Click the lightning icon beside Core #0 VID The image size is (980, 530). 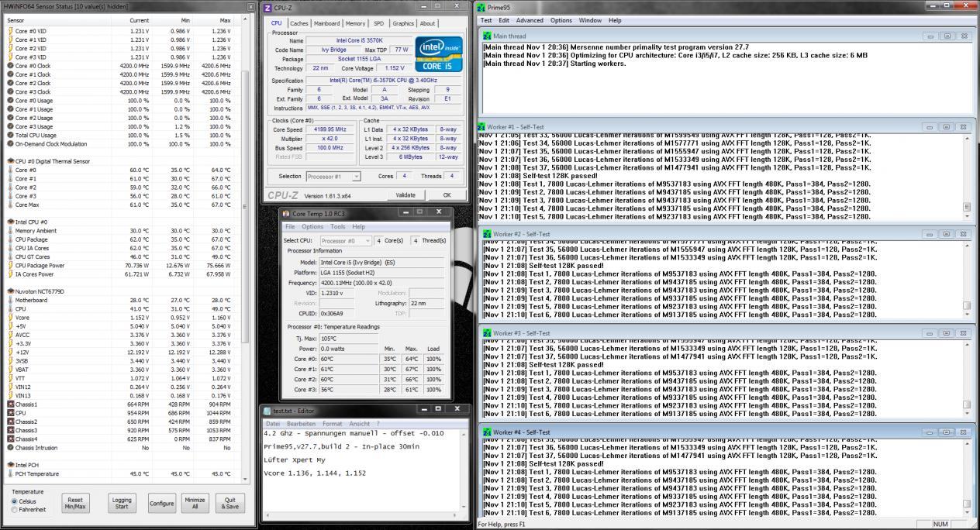(10, 31)
